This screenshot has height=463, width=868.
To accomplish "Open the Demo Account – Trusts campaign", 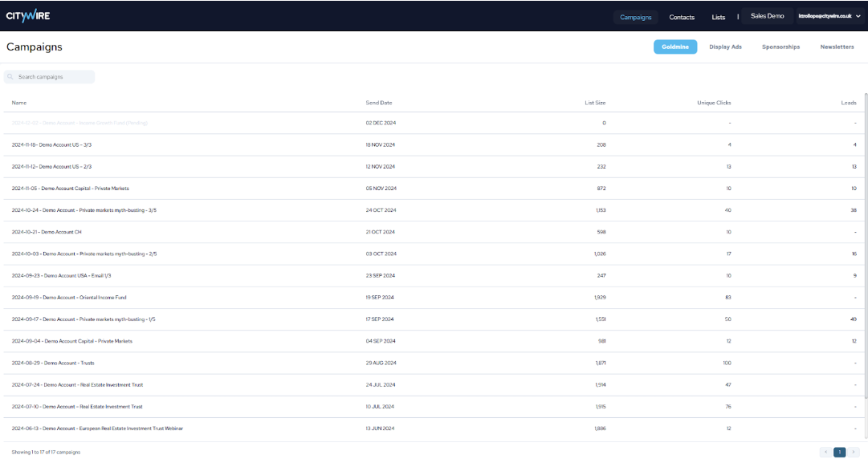I will (x=53, y=363).
